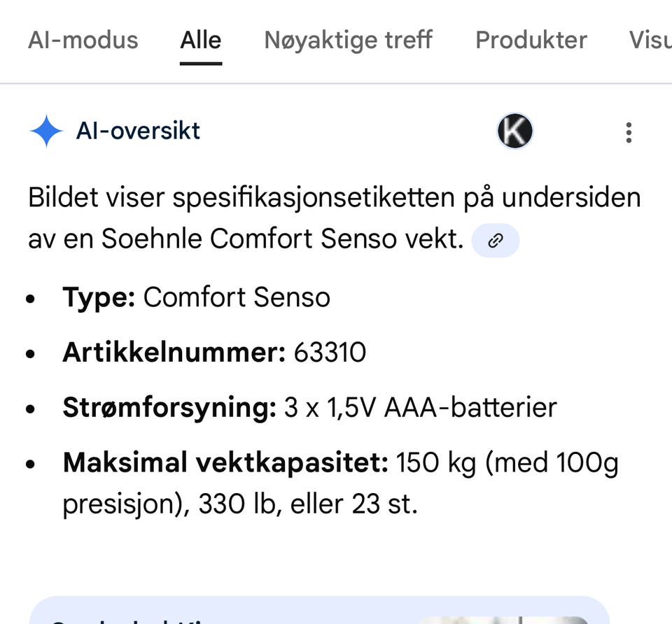
Task: Go to the Produkter tab
Action: coord(531,40)
